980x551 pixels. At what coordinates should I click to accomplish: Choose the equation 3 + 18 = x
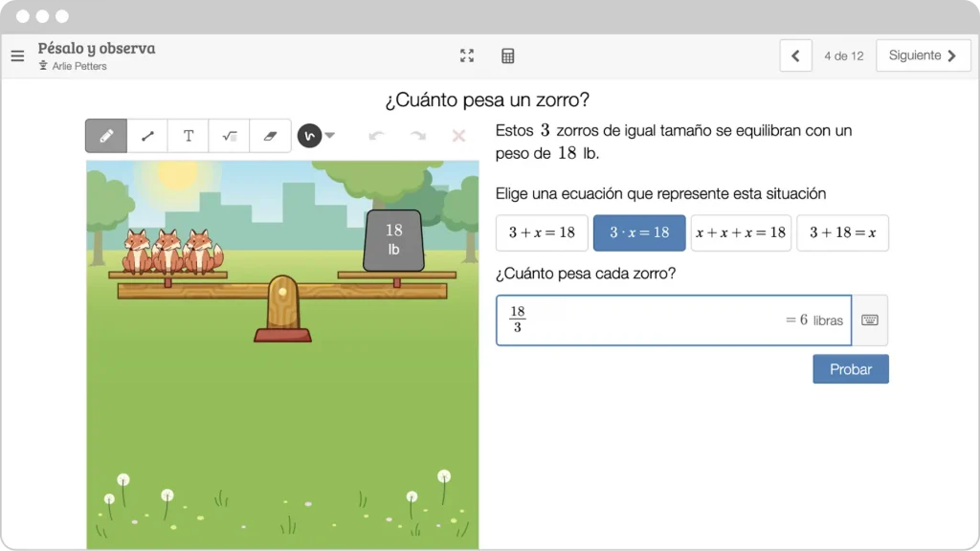[842, 232]
